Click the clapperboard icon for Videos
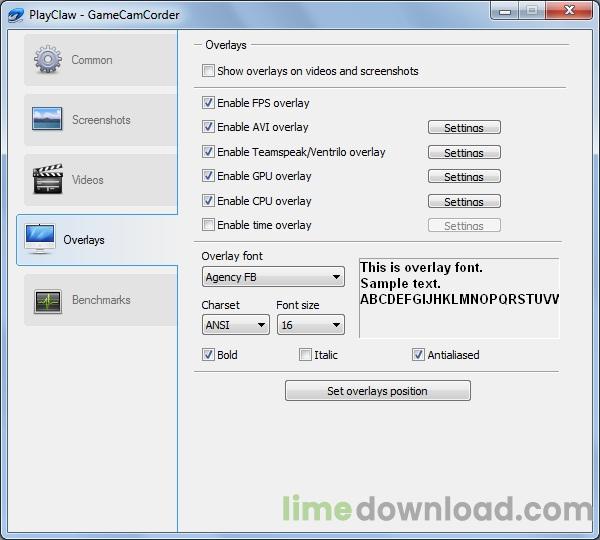The image size is (600, 540). [x=48, y=179]
